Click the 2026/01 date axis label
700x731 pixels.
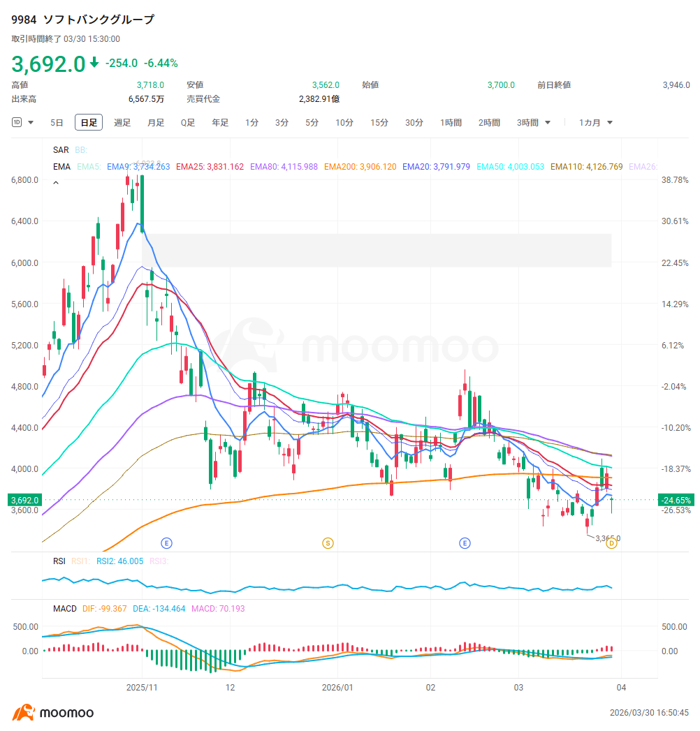[337, 688]
